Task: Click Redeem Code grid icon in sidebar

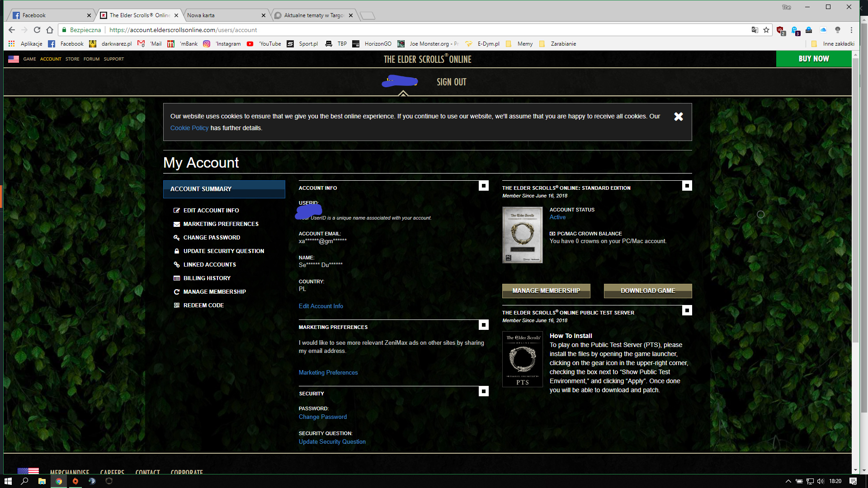Action: pyautogui.click(x=177, y=305)
